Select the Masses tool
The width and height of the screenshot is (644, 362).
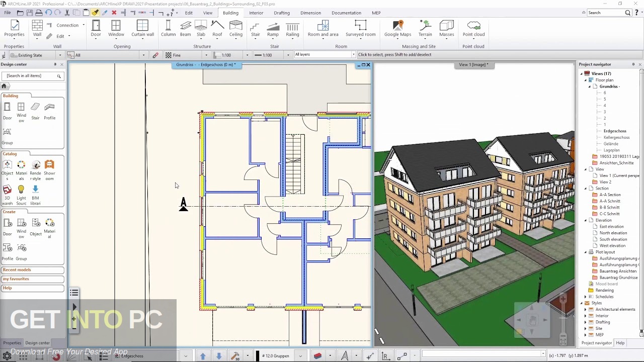[447, 29]
